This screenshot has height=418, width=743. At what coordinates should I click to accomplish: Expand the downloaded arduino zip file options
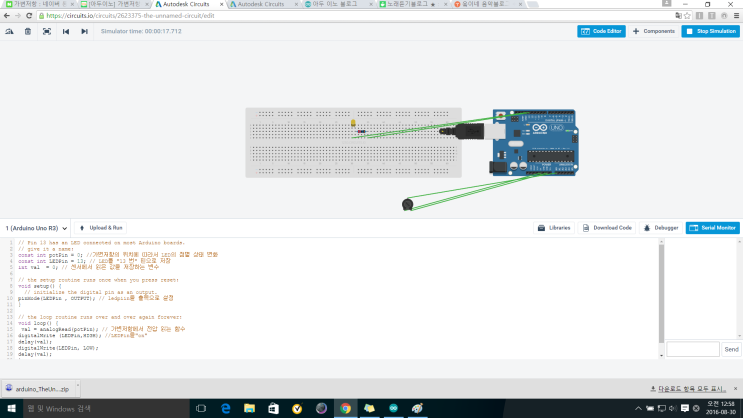coord(77,385)
